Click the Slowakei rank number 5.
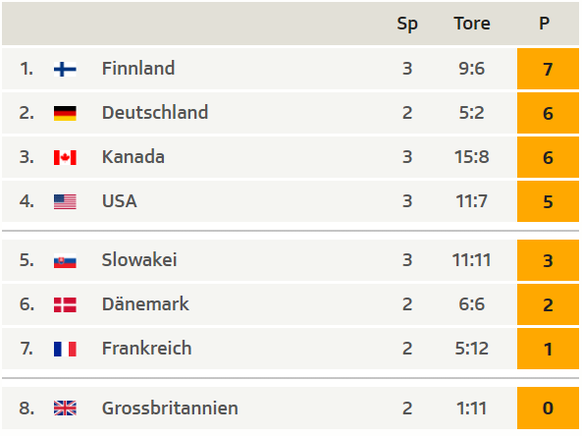582x436 pixels. 26,260
